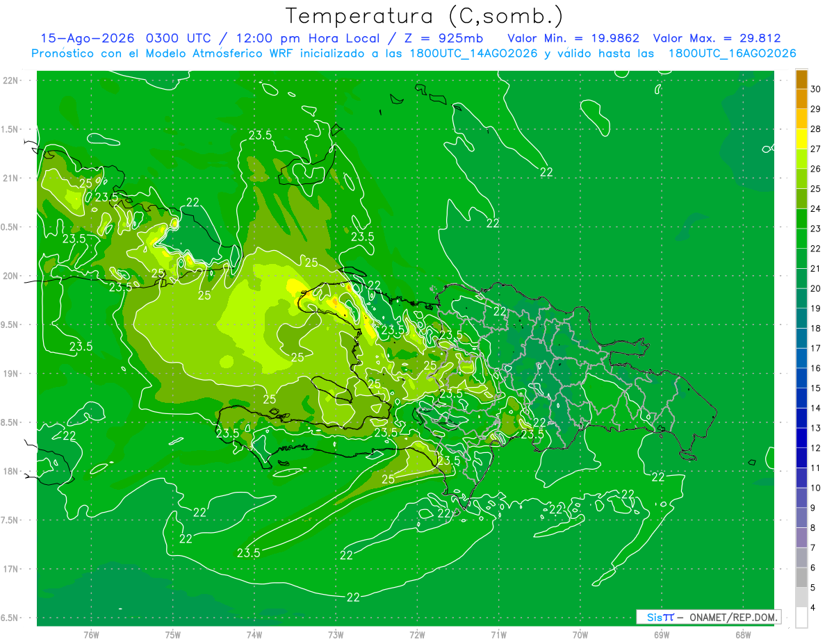Click color scale label "18"
This screenshot has height=644, width=834.
click(x=817, y=329)
